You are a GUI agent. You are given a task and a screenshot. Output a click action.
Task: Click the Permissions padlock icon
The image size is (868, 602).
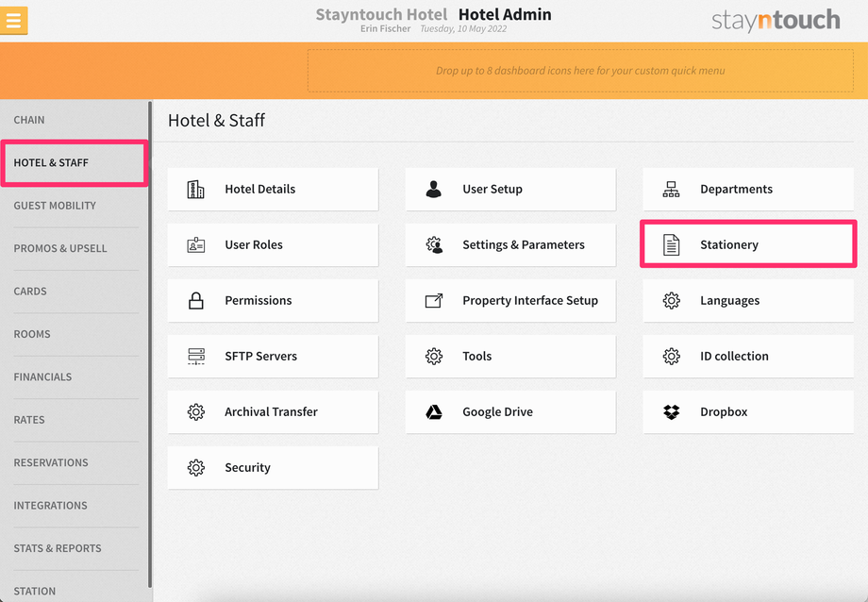point(196,301)
